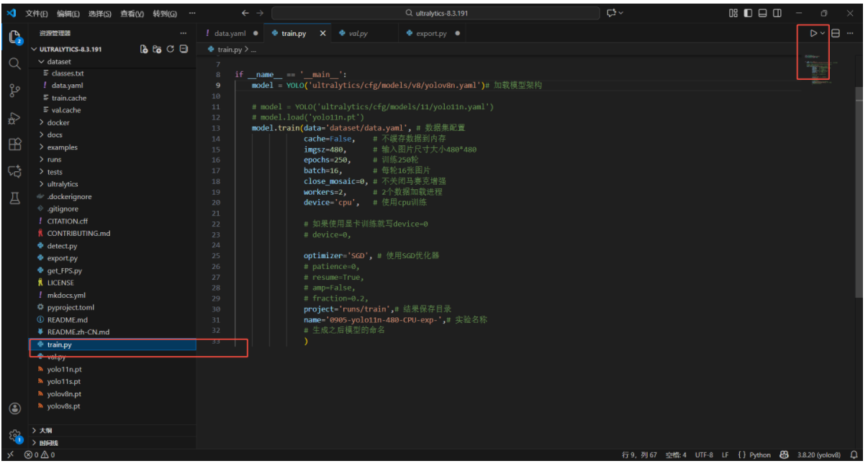Open the Copilot chat icon in title bar
This screenshot has height=466, width=868.
(x=611, y=13)
